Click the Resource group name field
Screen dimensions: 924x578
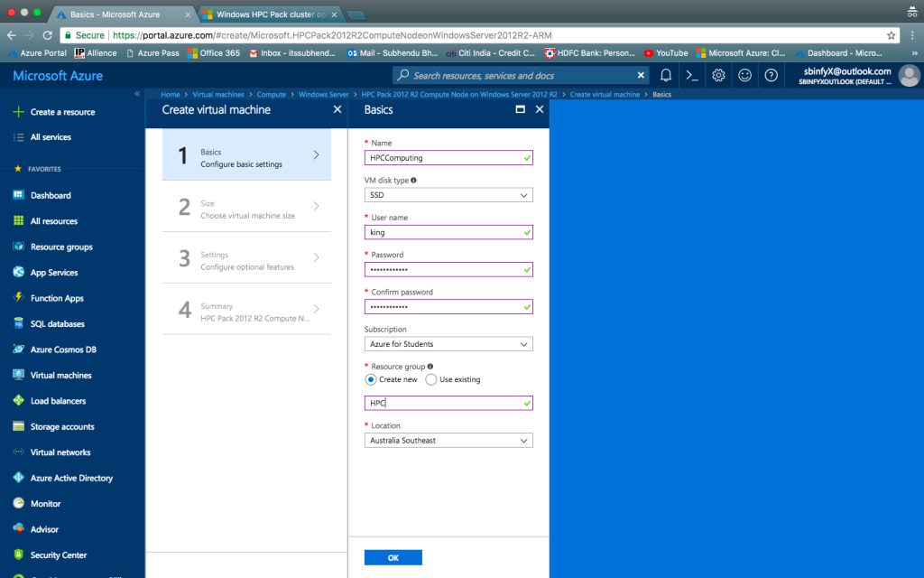coord(448,404)
